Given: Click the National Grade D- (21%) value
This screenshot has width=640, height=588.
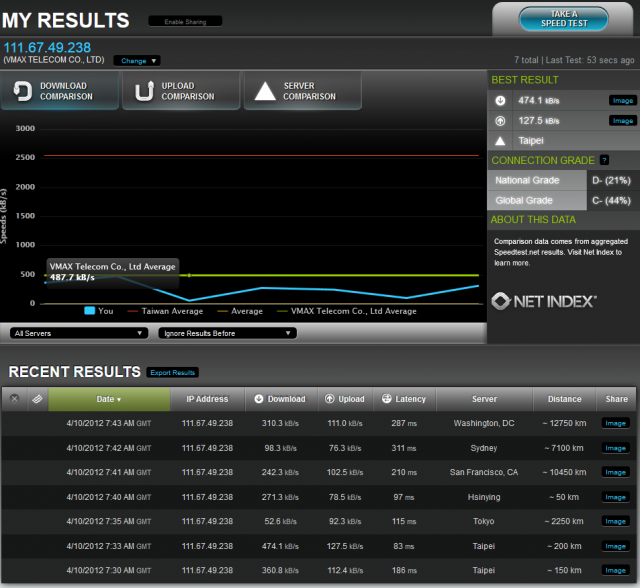Looking at the screenshot, I should pyautogui.click(x=611, y=180).
